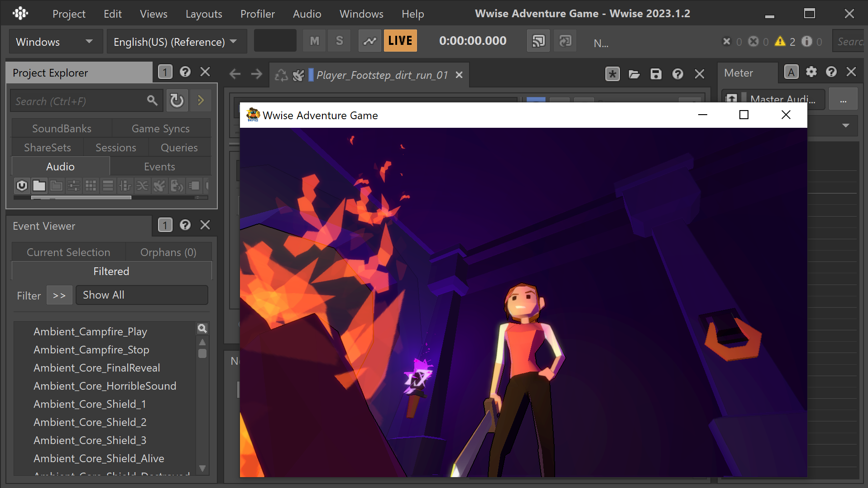
Task: Open the Views menu
Action: tap(153, 14)
